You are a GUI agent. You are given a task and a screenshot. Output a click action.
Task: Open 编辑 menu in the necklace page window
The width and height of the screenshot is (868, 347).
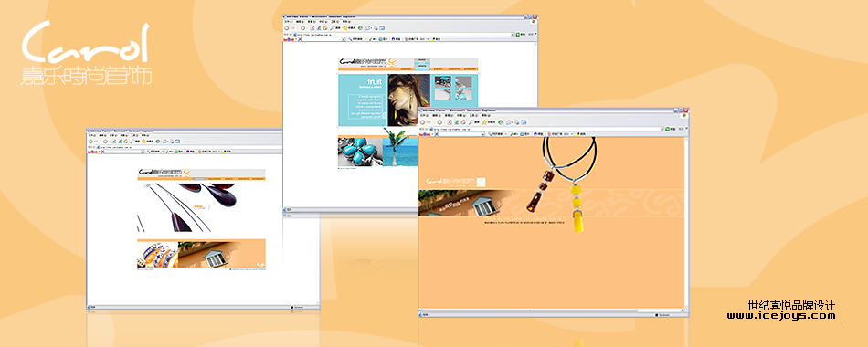(x=437, y=115)
